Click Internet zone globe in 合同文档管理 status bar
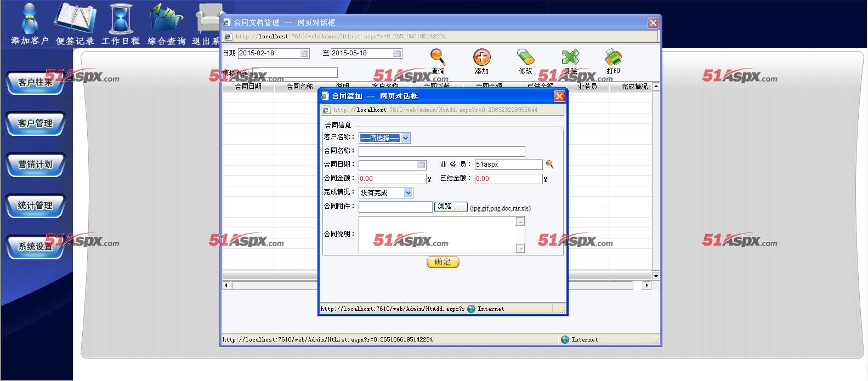 coord(565,340)
